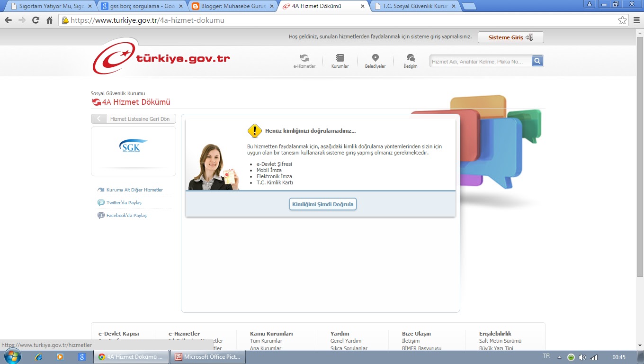The image size is (644, 364).
Task: Open the İletişim navigation icon
Action: point(411,61)
